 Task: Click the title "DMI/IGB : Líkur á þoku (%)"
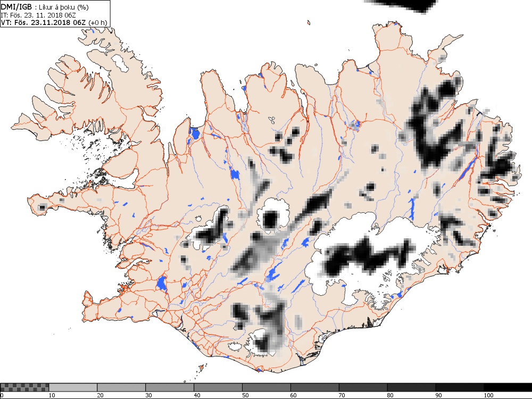(45, 7)
